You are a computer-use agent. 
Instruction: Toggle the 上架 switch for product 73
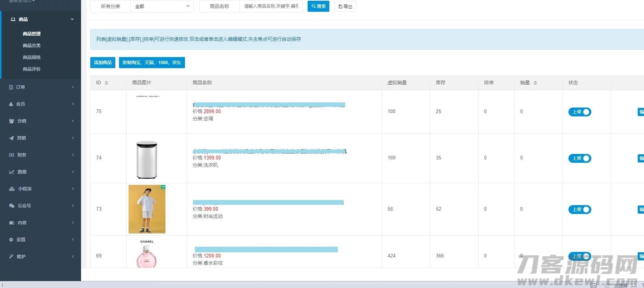coord(580,210)
